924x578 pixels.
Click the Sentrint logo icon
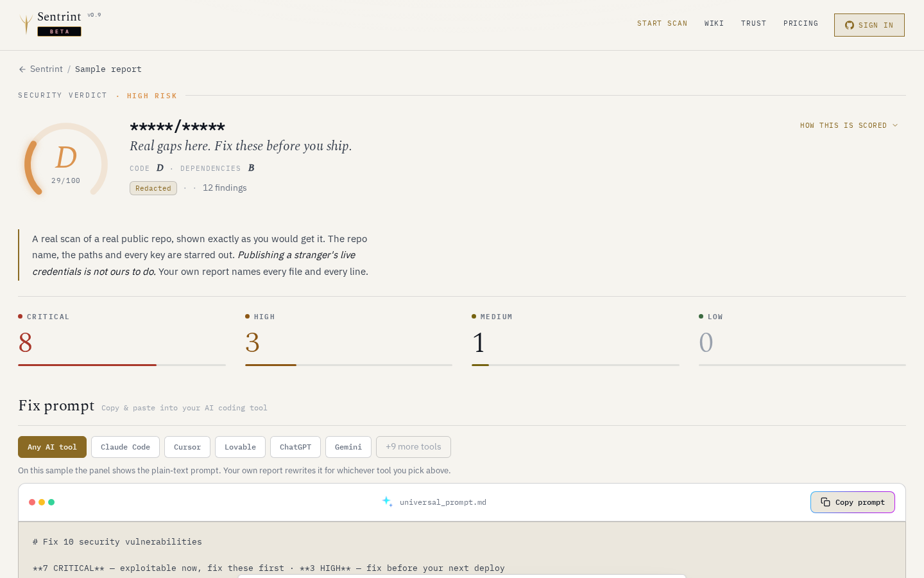coord(26,24)
